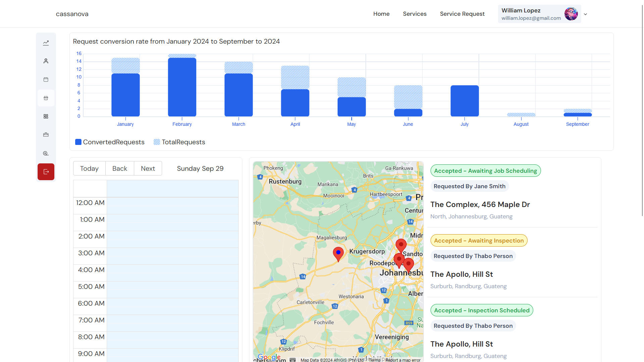Click Requested By Thabo Person under Awaiting Inspection
The image size is (644, 362).
pyautogui.click(x=473, y=256)
